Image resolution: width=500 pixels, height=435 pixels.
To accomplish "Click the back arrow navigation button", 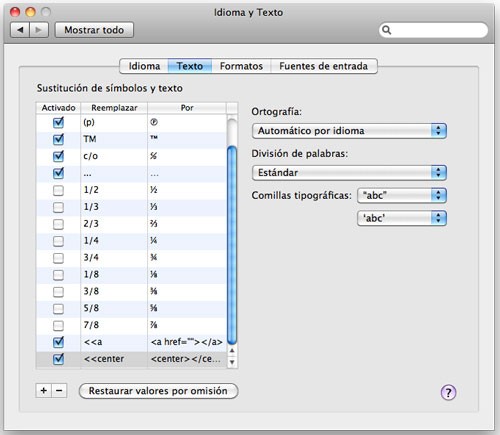I will point(20,30).
